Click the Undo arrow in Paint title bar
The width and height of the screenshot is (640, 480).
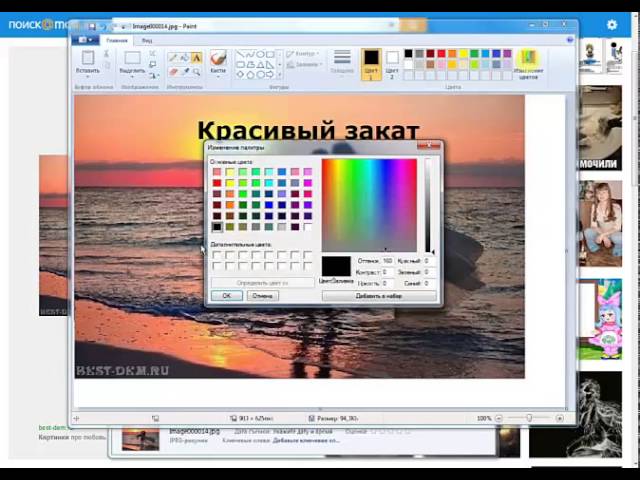pyautogui.click(x=103, y=27)
